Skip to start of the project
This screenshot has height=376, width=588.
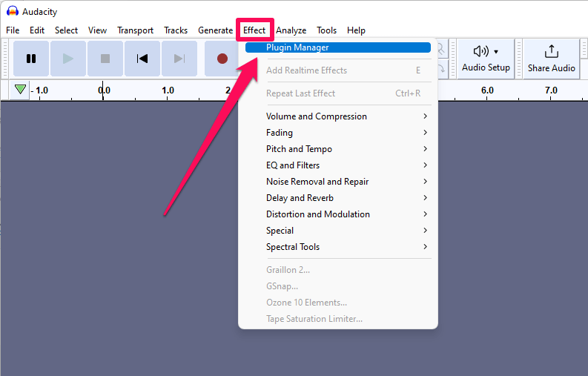pyautogui.click(x=142, y=59)
